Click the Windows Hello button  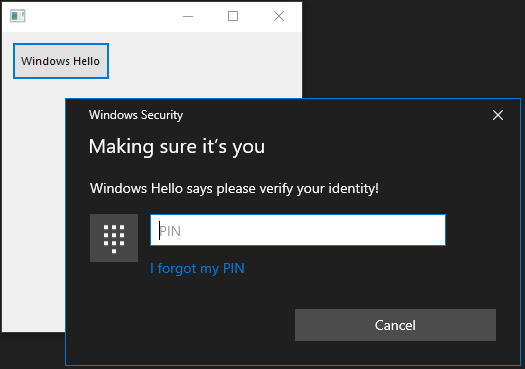61,61
